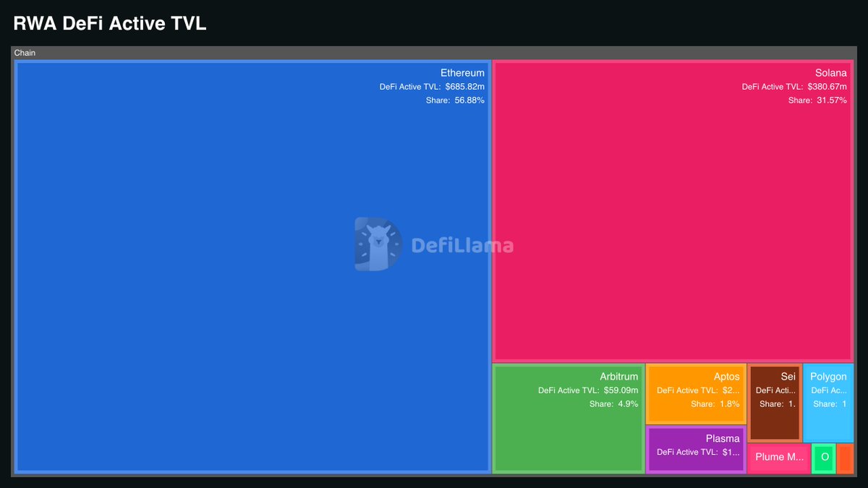
Task: Click the Chain header label
Action: 25,53
